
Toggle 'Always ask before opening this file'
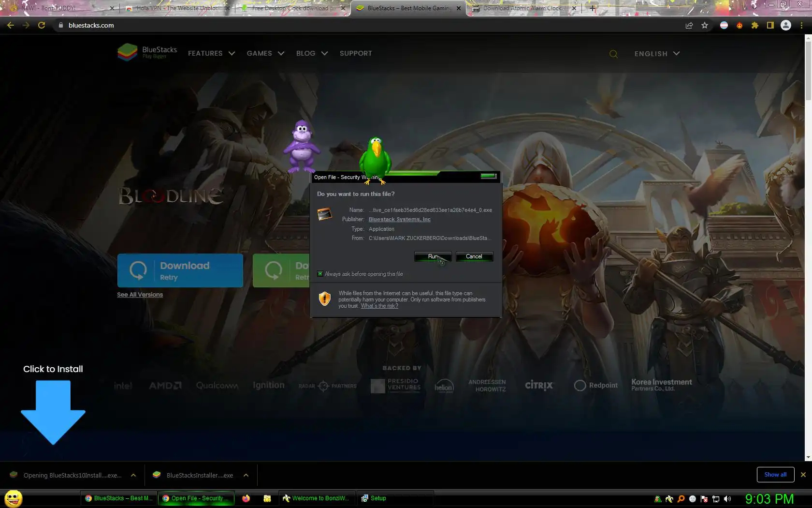[x=320, y=274]
